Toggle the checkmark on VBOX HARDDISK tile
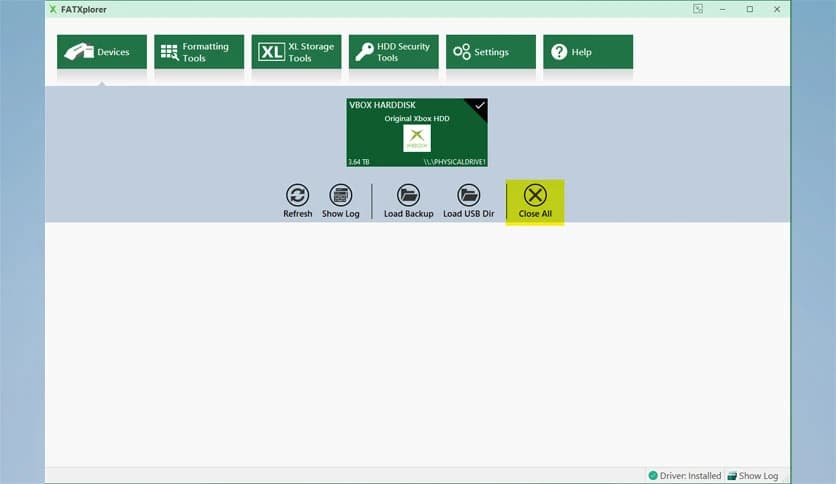This screenshot has height=484, width=836. click(x=479, y=106)
